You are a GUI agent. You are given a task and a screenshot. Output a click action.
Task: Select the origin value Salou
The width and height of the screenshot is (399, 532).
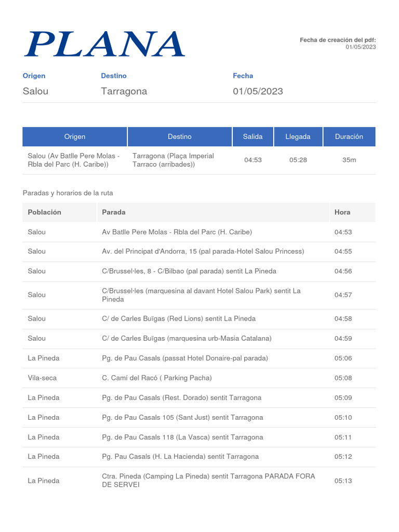coord(36,91)
